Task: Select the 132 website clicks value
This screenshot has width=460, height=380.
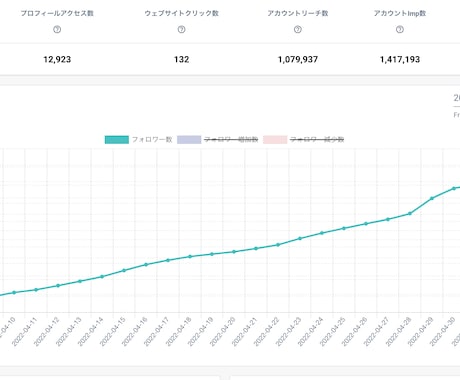Action: point(181,59)
